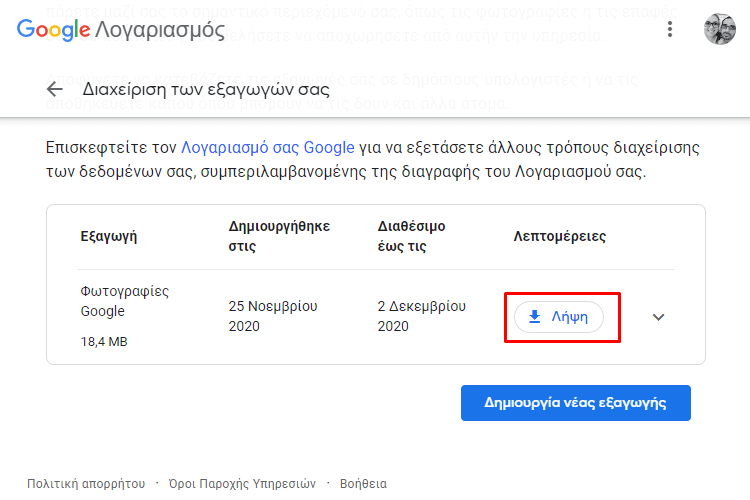
Task: Expand the Φωτογραφίες Google export row details
Action: (x=658, y=317)
